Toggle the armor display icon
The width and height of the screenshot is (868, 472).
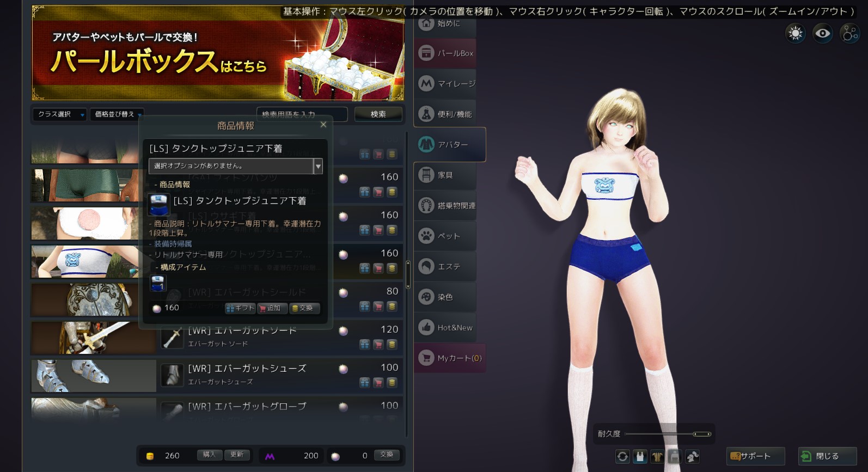pos(657,457)
